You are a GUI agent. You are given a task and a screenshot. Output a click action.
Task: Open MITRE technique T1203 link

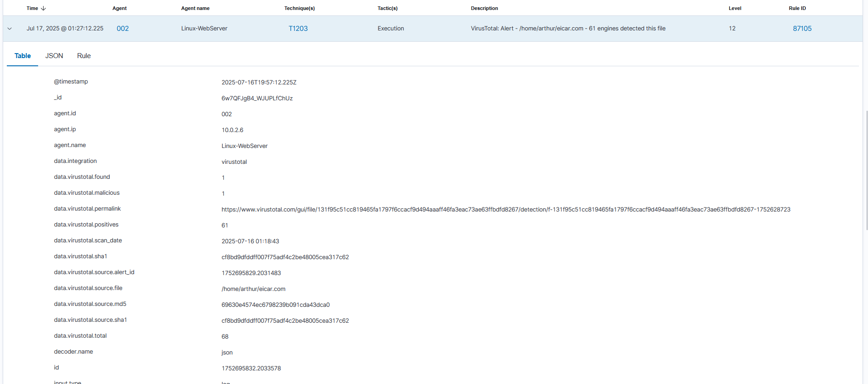[x=298, y=29]
